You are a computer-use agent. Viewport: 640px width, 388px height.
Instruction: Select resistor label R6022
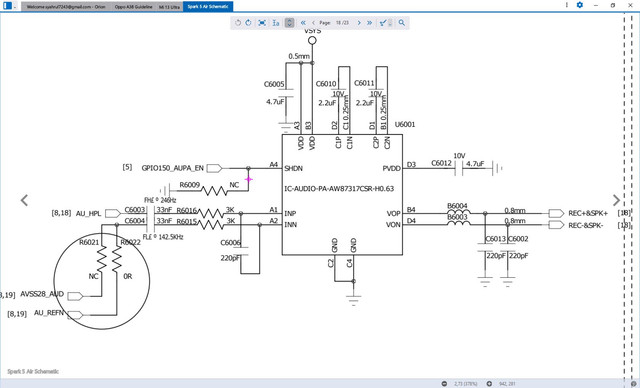tap(131, 242)
